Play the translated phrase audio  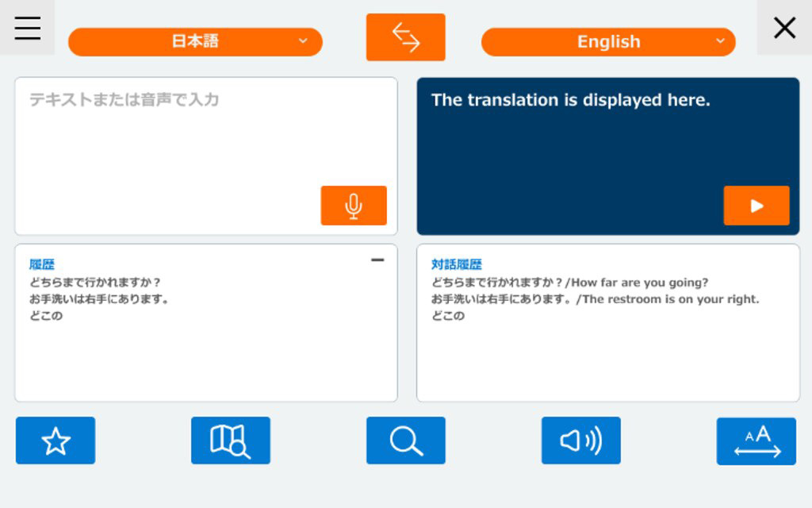click(756, 205)
